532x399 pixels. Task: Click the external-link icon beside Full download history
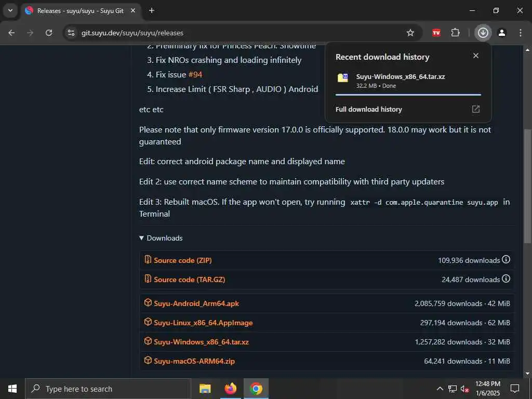pos(476,109)
